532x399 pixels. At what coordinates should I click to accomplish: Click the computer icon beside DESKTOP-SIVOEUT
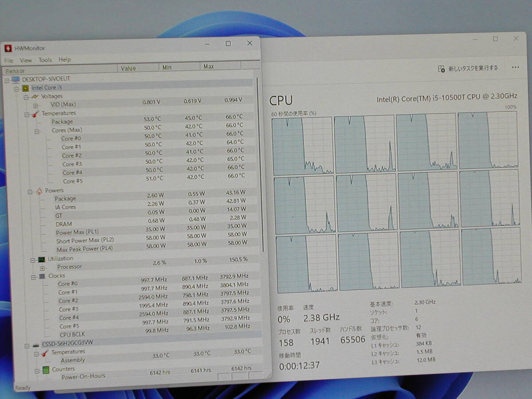16,79
